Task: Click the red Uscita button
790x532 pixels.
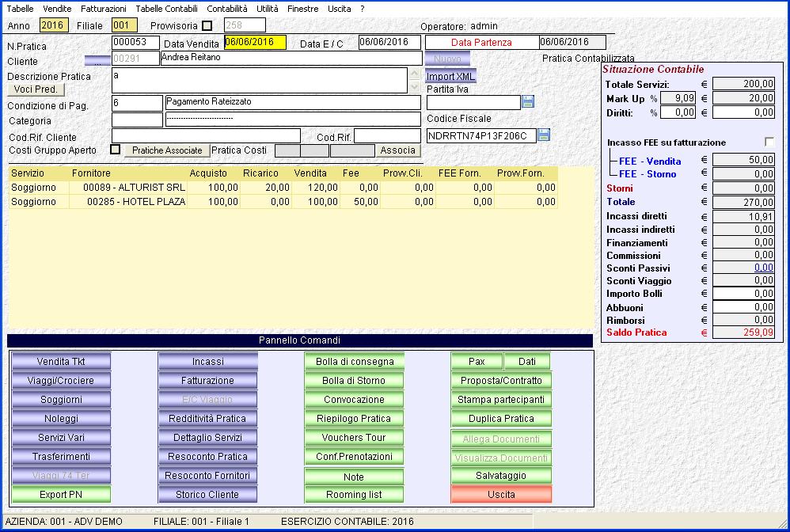Action: click(501, 495)
